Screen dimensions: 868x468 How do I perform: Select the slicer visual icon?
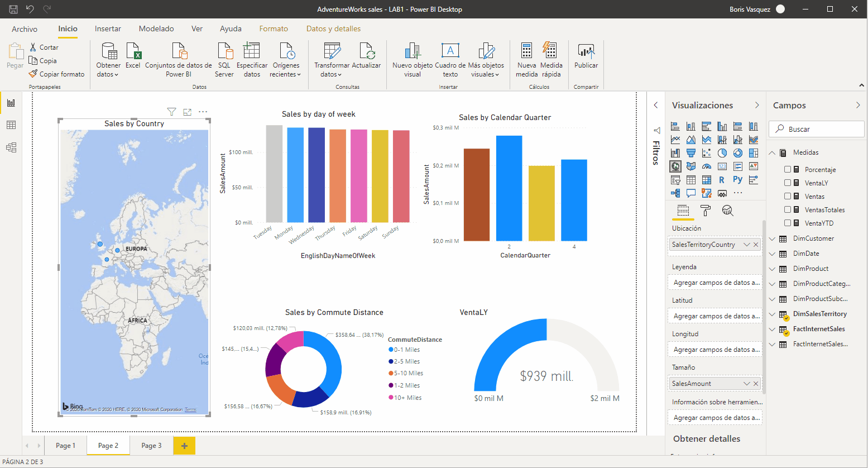(675, 179)
